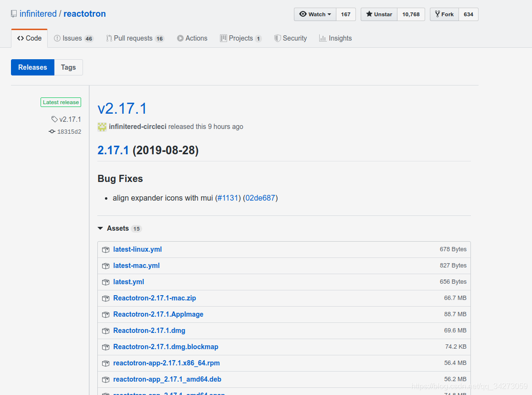The height and width of the screenshot is (395, 532).
Task: Open the infinitered owner link
Action: 38,13
